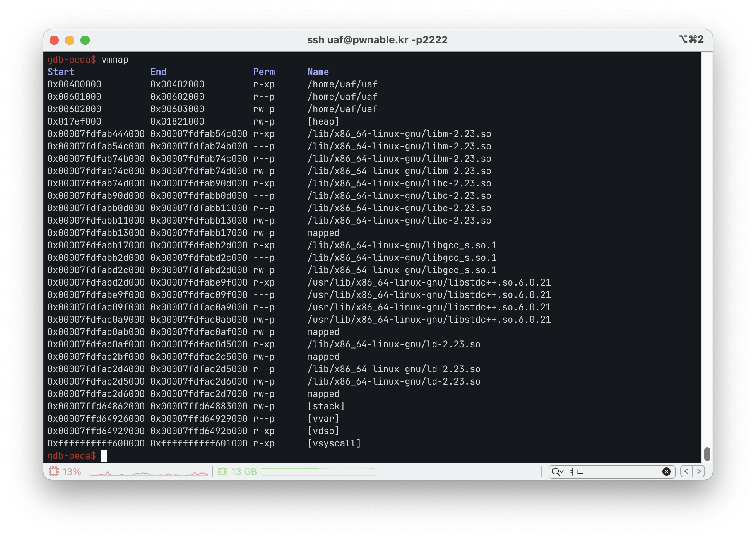The height and width of the screenshot is (537, 756).
Task: Click the [stack] entry in vmmap output
Action: click(326, 406)
